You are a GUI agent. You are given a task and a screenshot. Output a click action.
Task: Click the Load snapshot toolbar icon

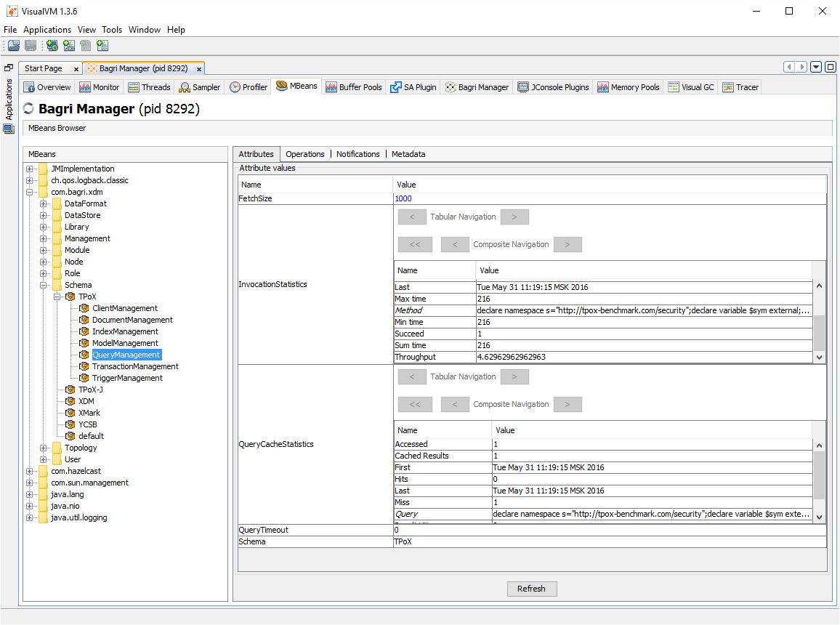[14, 46]
